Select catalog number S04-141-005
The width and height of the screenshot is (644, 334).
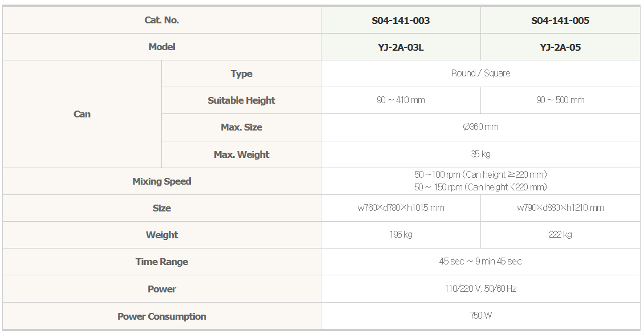point(560,21)
